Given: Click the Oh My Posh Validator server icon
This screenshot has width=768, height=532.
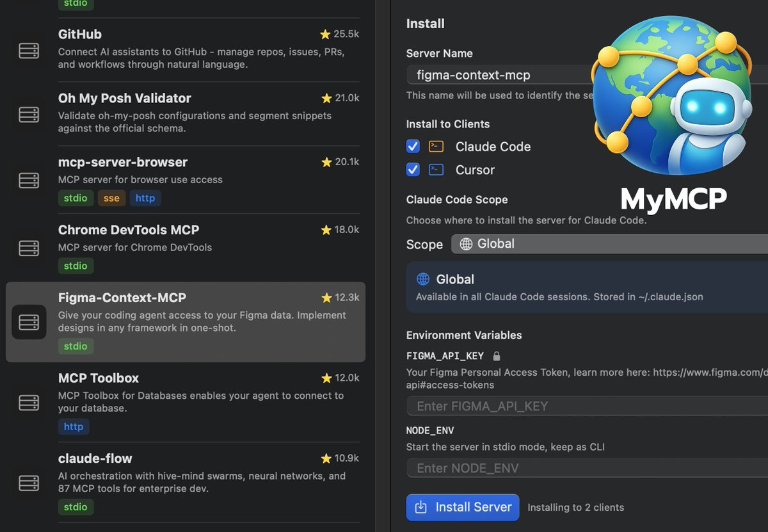Looking at the screenshot, I should click(29, 115).
